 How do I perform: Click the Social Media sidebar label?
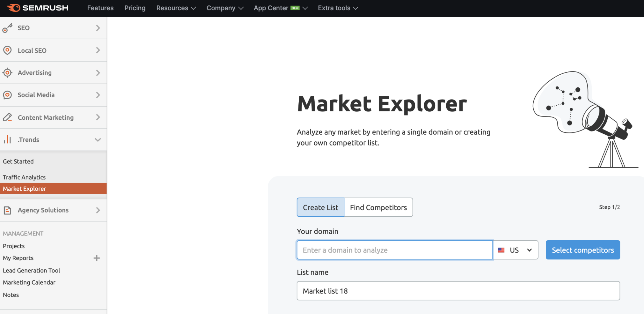(x=36, y=95)
